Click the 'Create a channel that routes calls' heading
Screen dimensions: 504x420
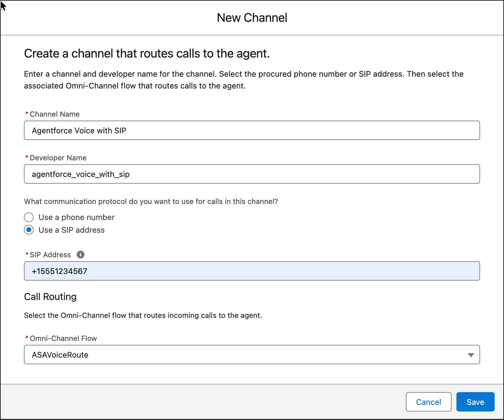[x=147, y=54]
